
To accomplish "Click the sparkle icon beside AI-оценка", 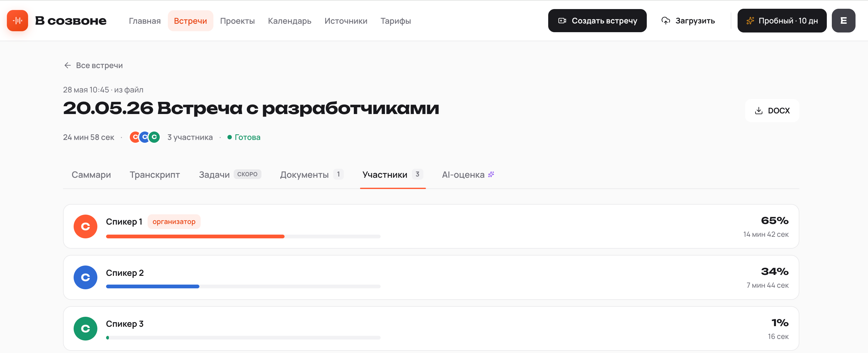I will 491,174.
